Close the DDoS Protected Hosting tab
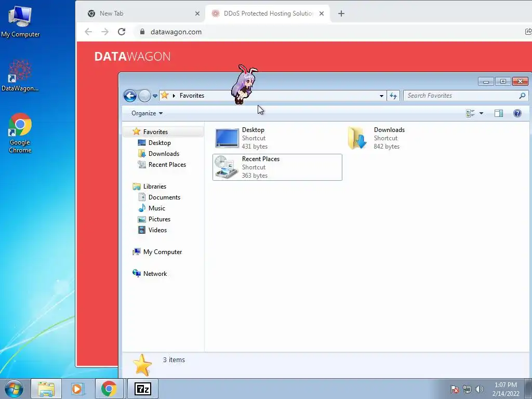 [321, 14]
